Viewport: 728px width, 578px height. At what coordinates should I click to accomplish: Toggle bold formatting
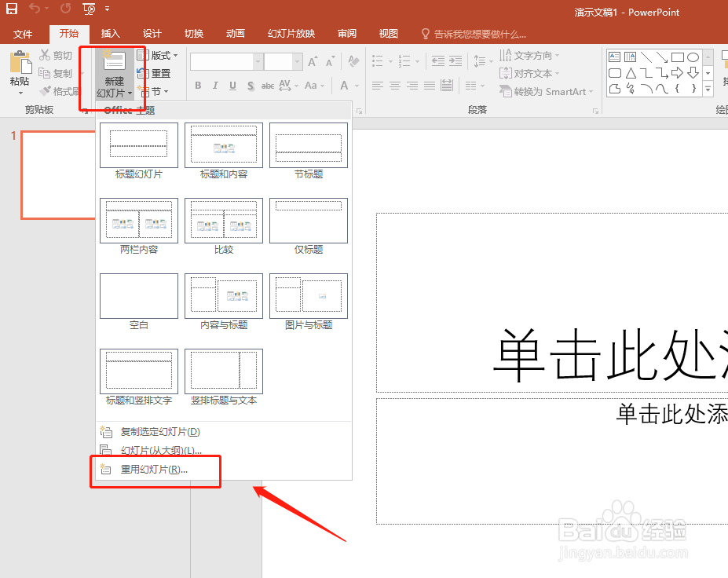198,84
